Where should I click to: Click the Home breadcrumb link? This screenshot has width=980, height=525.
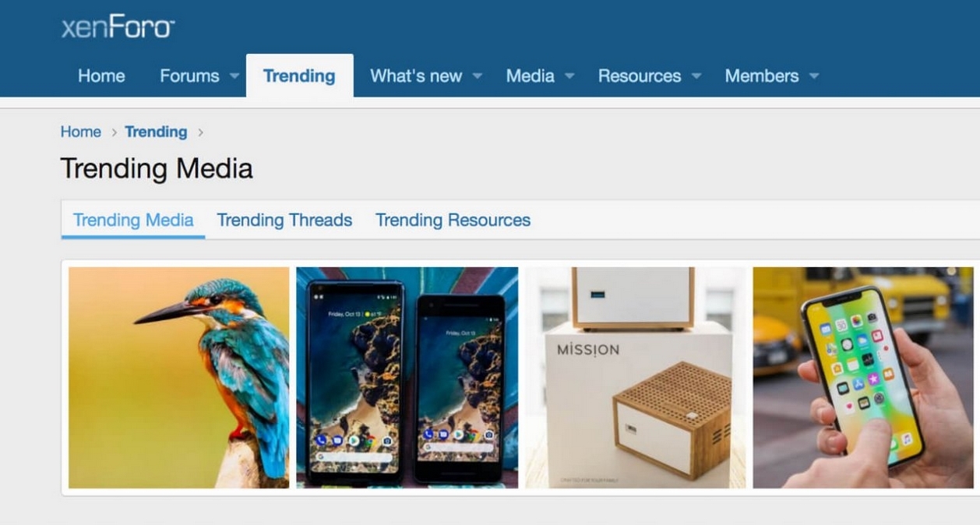81,132
